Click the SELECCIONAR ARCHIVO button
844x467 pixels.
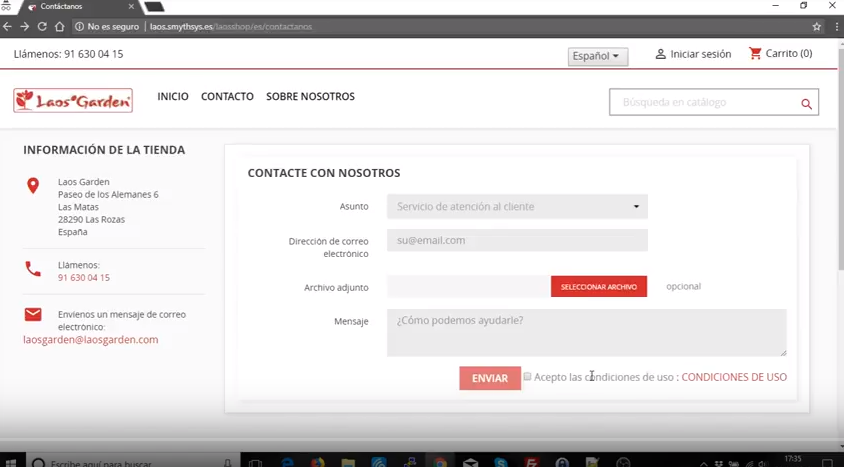click(598, 287)
